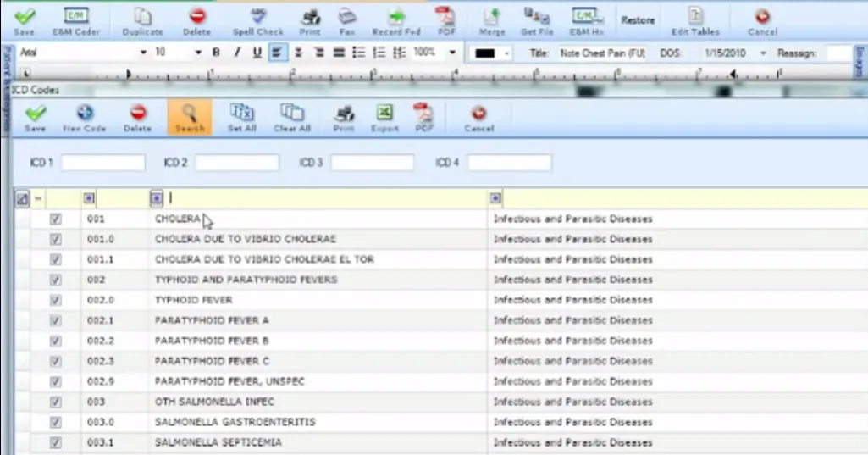Click the ICD 2 input field
This screenshot has width=868, height=455.
pos(237,163)
